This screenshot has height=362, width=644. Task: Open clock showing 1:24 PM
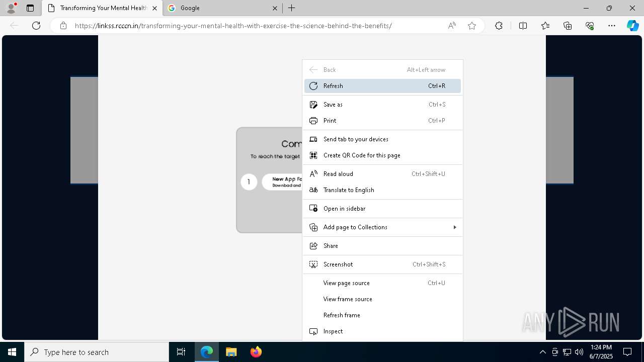pyautogui.click(x=601, y=352)
